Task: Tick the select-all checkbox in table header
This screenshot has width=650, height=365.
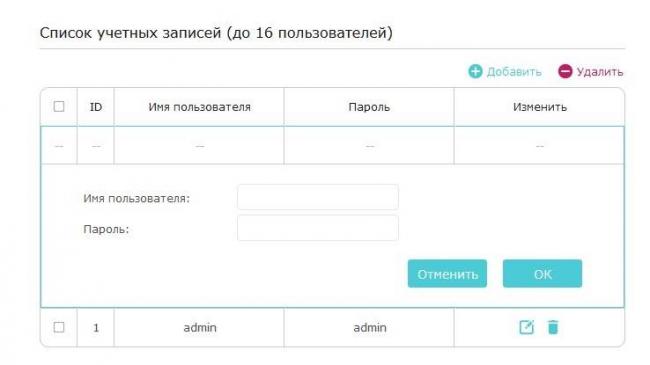Action: coord(59,107)
